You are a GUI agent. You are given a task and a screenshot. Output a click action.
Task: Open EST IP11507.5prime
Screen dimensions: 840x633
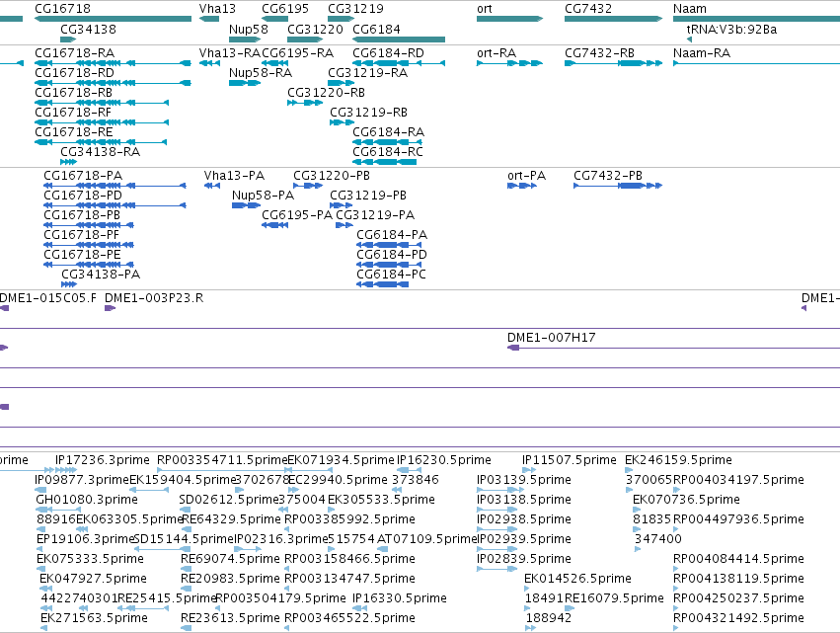coord(570,460)
